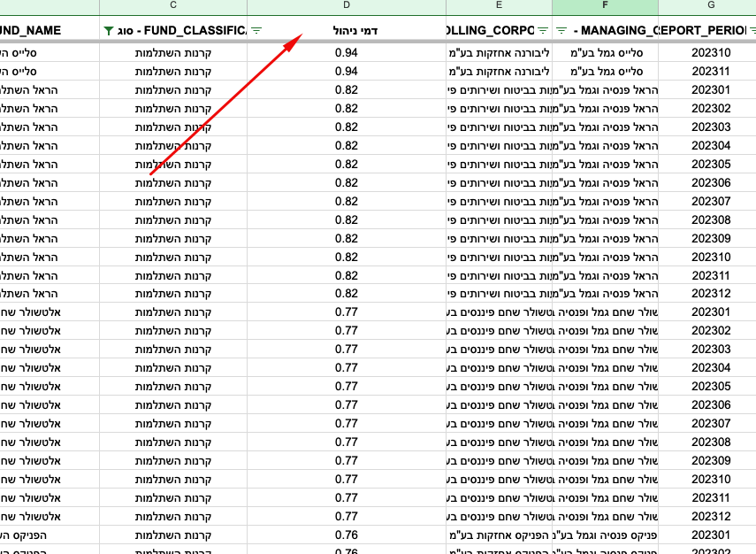Click הפניקס fund name in the 202301 row
The width and height of the screenshot is (756, 554).
50,535
